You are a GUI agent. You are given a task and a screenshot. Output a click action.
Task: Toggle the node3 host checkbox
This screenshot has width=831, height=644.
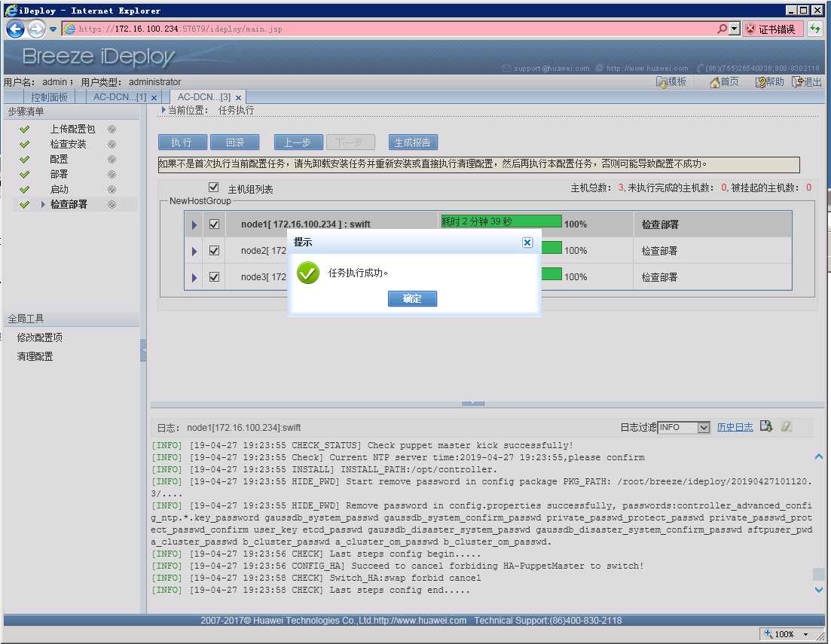pyautogui.click(x=214, y=276)
